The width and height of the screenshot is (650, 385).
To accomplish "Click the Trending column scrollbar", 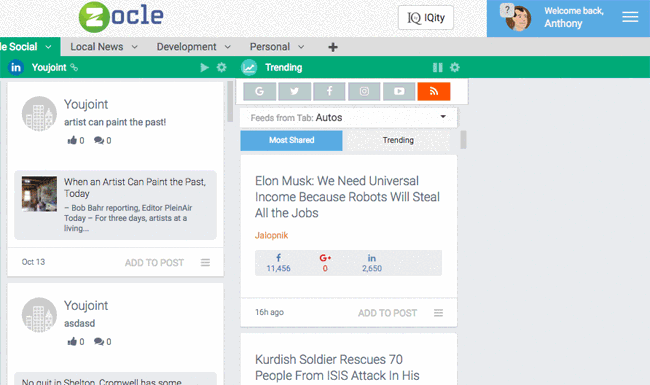I will pos(463,140).
